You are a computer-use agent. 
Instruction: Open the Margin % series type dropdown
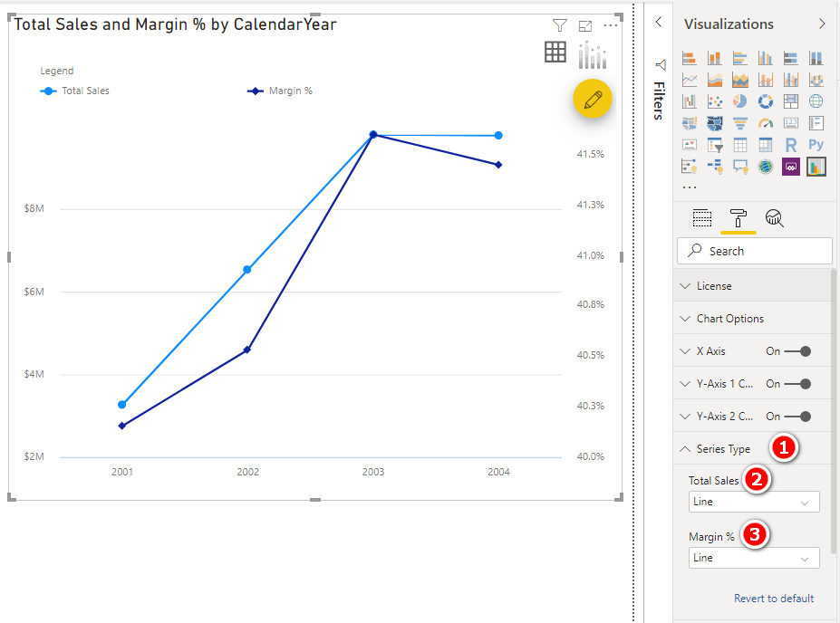(x=754, y=558)
